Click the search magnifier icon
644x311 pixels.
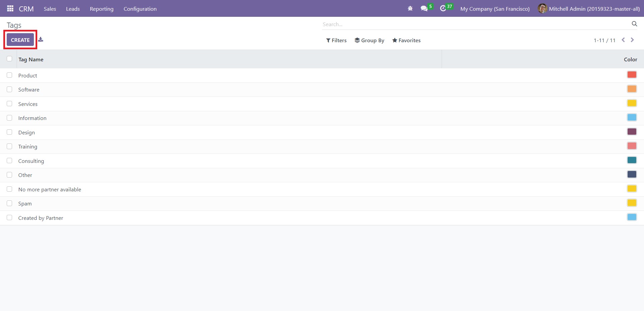click(634, 24)
